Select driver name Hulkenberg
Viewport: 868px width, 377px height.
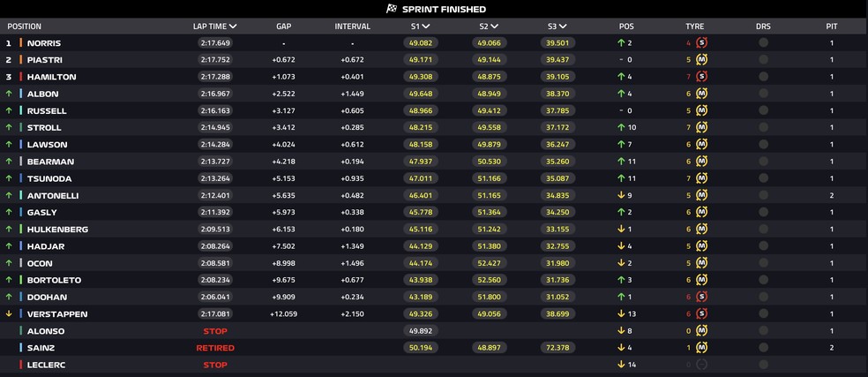coord(57,229)
